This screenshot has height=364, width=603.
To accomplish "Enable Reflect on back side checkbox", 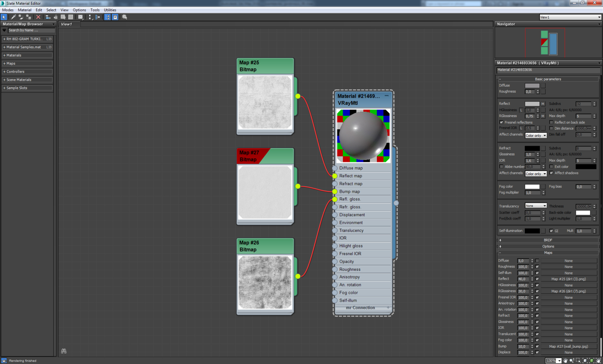I will pyautogui.click(x=551, y=122).
